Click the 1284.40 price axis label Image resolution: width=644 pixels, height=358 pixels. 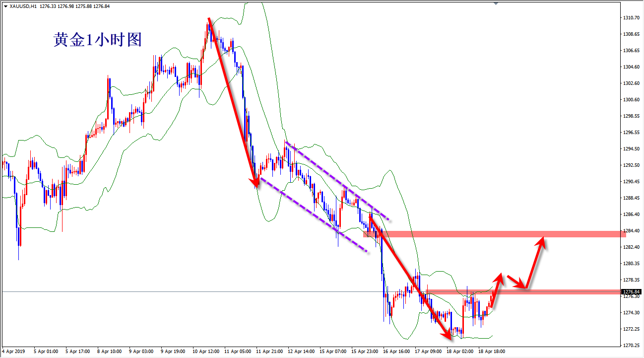tap(632, 231)
